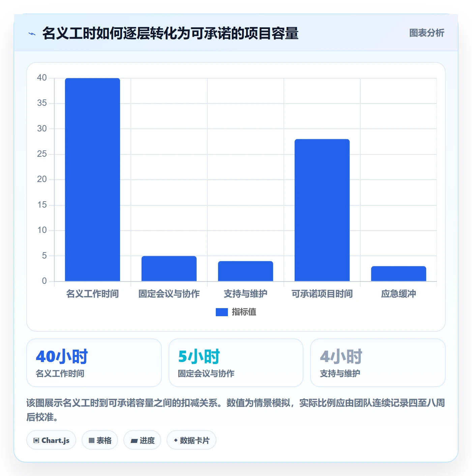The height and width of the screenshot is (476, 472).
Task: Open the 5小时 固定会议与协作 stat card
Action: pyautogui.click(x=236, y=363)
